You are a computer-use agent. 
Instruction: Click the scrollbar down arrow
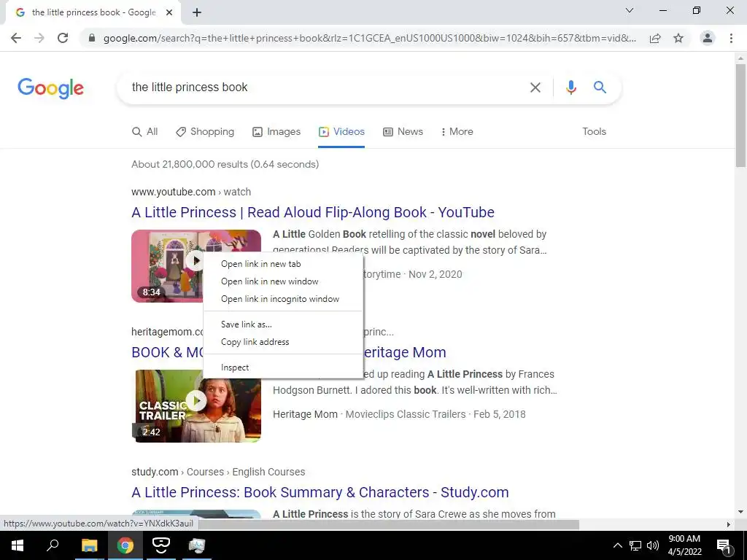pos(740,512)
